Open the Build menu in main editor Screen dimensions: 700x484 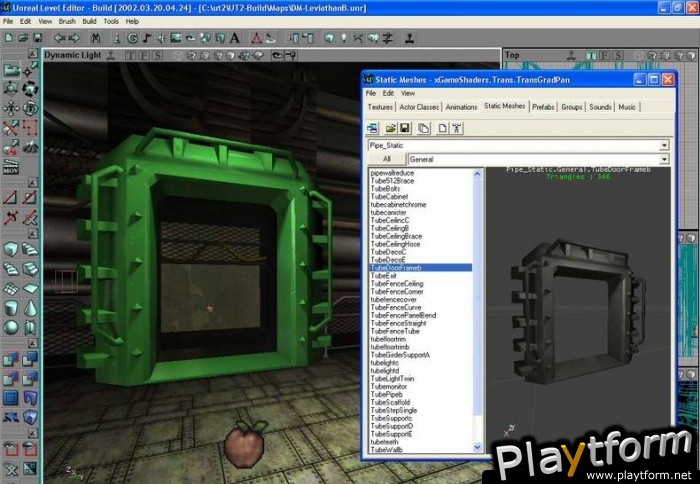coord(89,21)
